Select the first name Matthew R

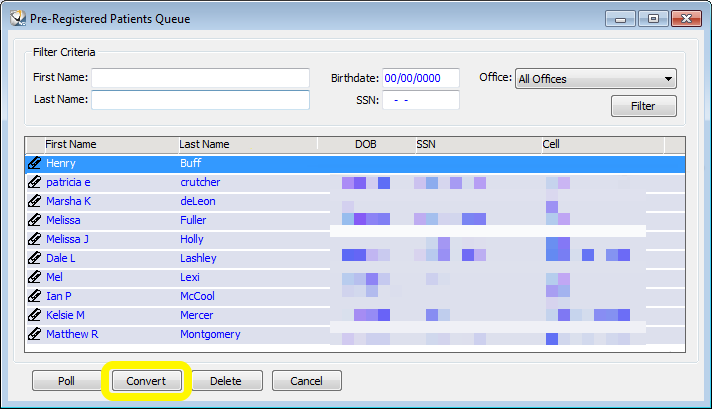pyautogui.click(x=72, y=334)
